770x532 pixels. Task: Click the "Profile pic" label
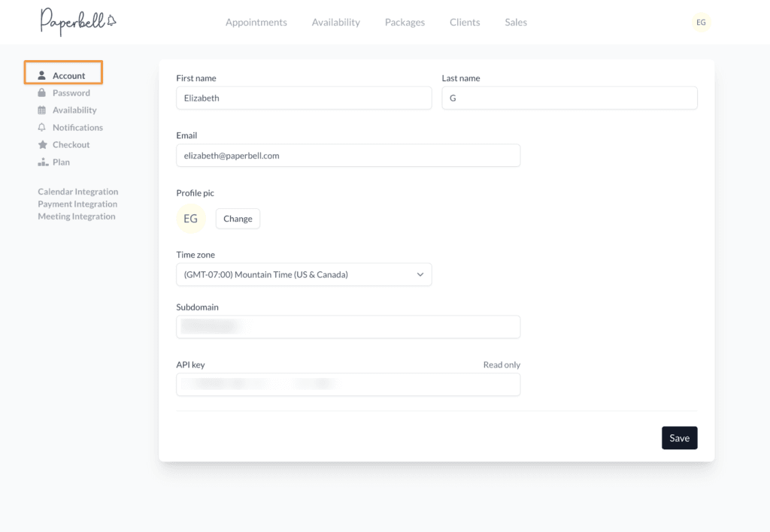pos(195,193)
